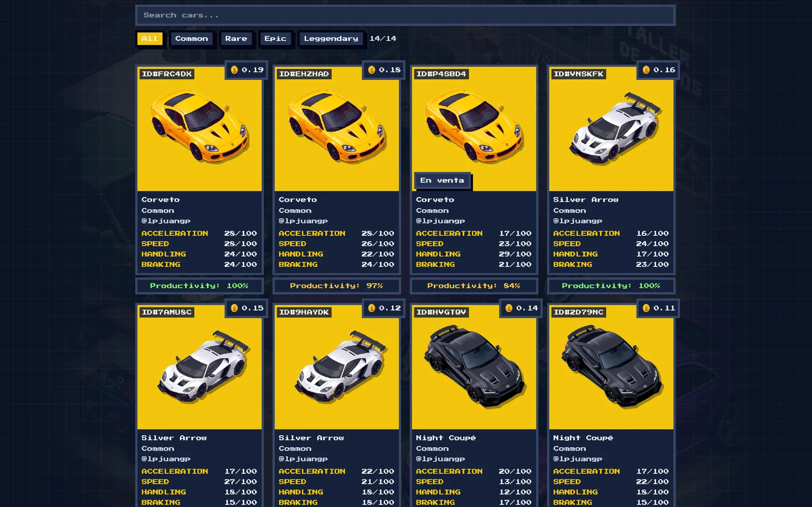Filter cars by Leggendary rarity
The width and height of the screenshot is (812, 507).
pos(331,38)
